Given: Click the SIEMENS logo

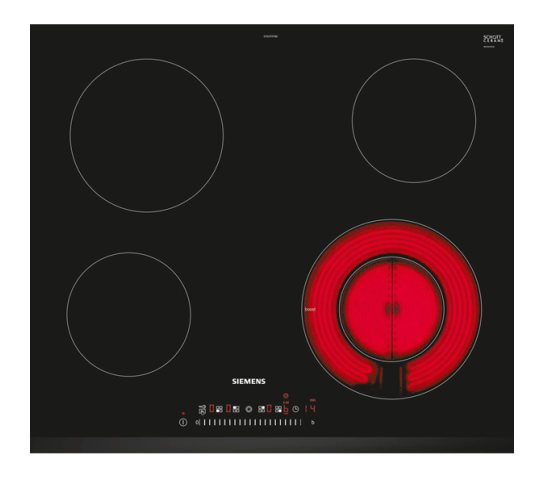Looking at the screenshot, I should click(249, 381).
